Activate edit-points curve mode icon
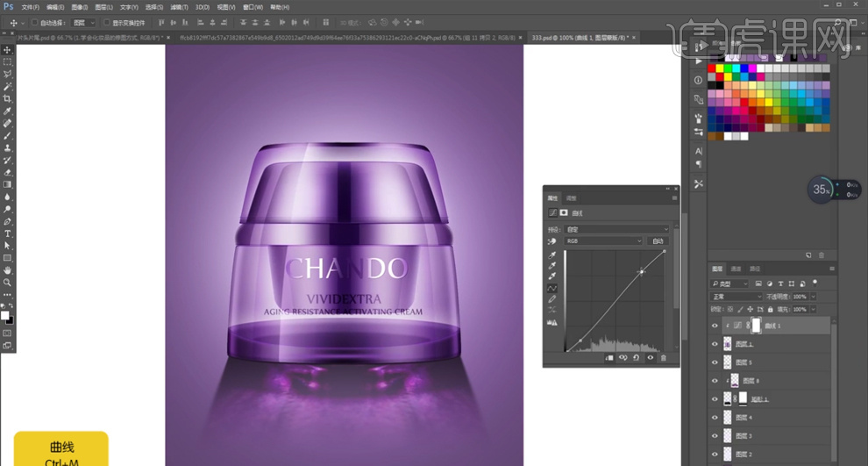The height and width of the screenshot is (466, 868). pos(551,288)
